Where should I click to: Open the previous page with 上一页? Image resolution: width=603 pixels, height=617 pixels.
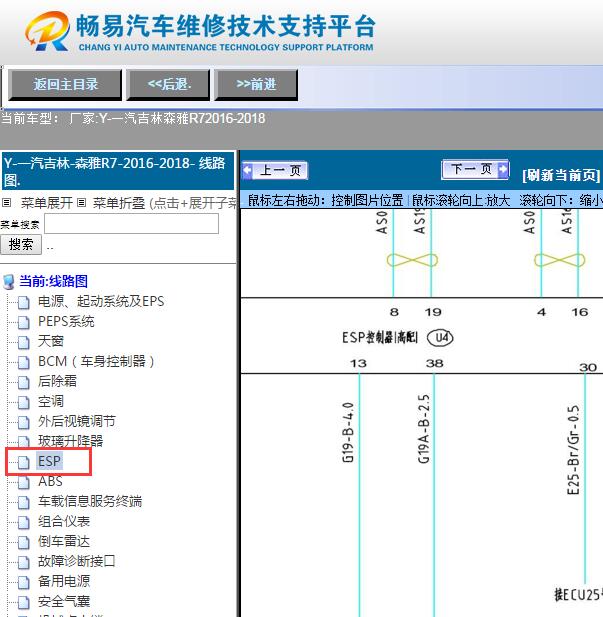point(275,170)
